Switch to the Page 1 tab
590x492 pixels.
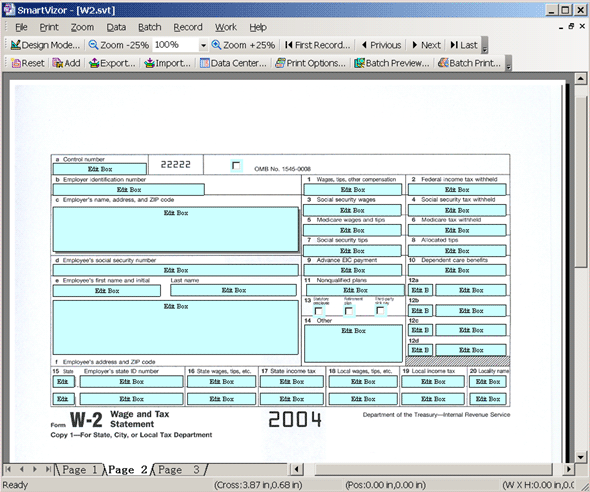[79, 470]
